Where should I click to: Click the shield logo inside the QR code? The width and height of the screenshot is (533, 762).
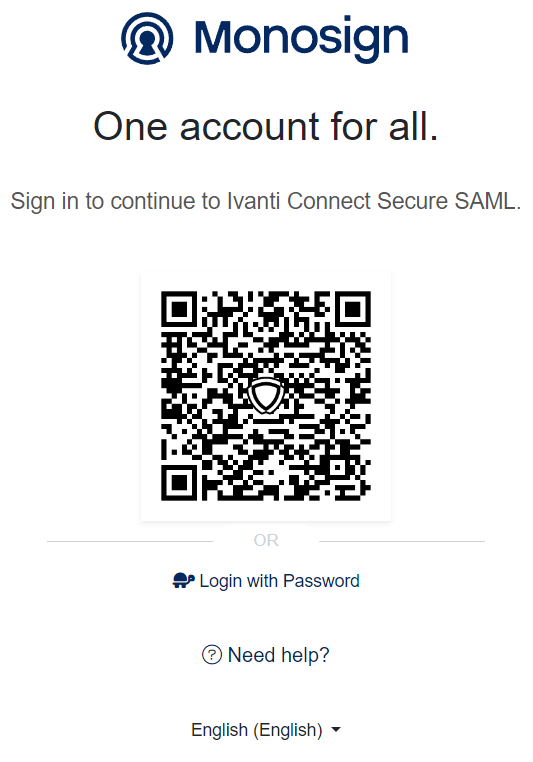point(266,395)
